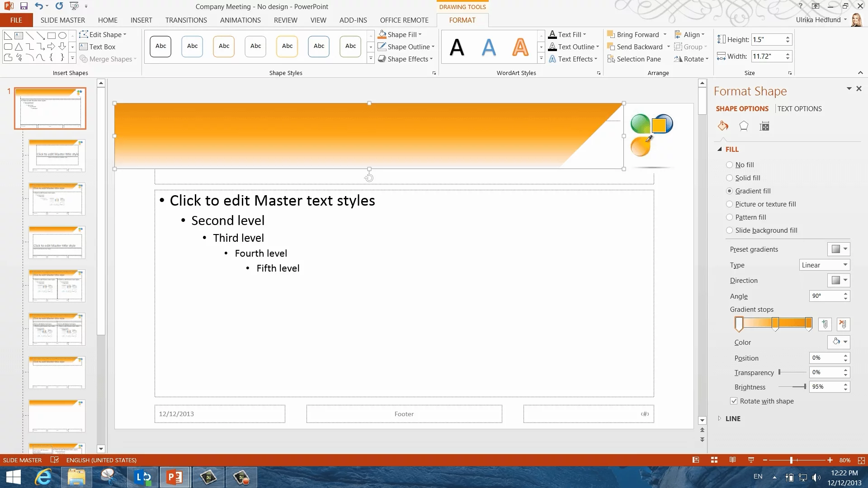868x488 pixels.
Task: Click the remove gradient stop button
Action: (x=843, y=324)
